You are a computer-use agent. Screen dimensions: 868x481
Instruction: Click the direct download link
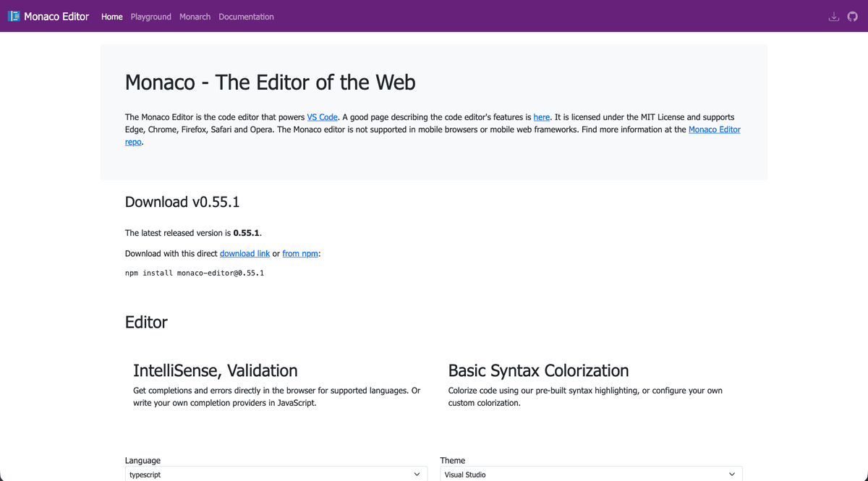coord(244,254)
